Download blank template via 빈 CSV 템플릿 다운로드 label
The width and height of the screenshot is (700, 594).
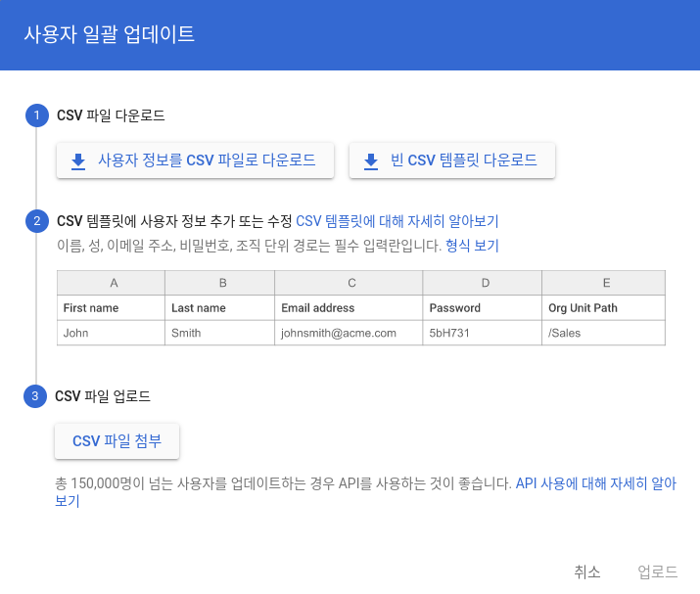point(463,160)
